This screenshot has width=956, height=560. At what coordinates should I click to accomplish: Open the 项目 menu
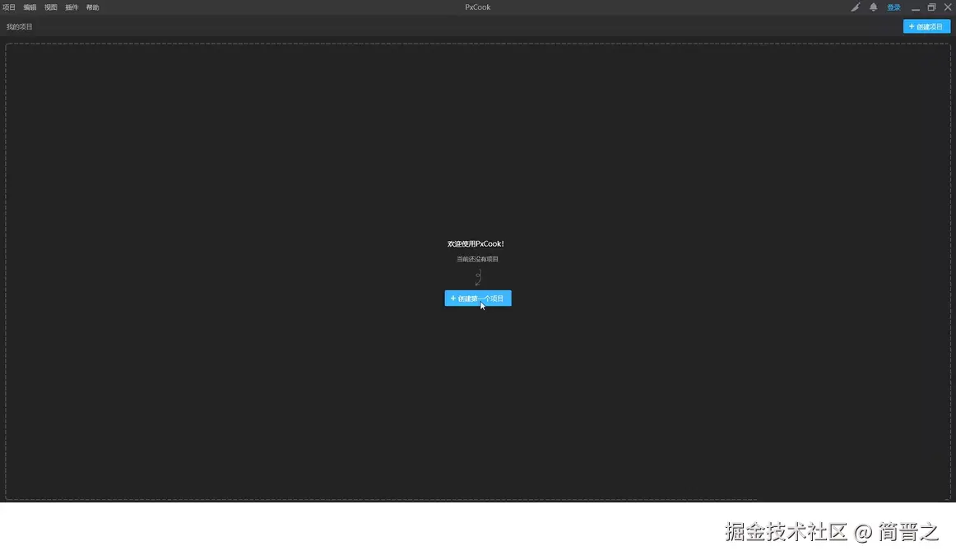point(8,7)
